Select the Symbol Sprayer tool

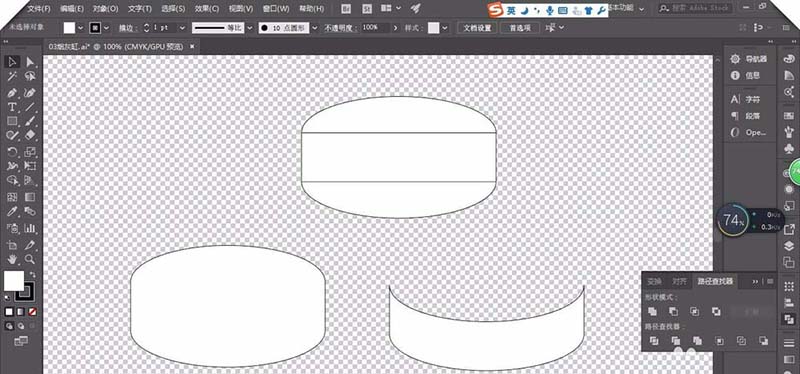pos(12,228)
